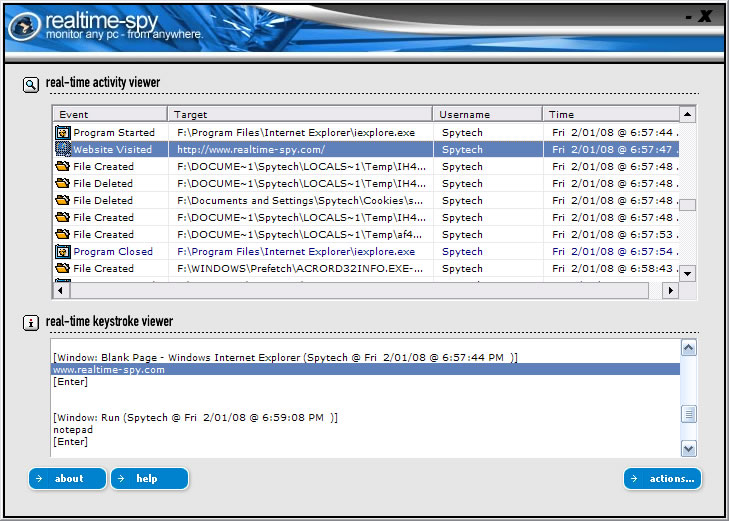Click the Website Visited row icon

[x=63, y=149]
